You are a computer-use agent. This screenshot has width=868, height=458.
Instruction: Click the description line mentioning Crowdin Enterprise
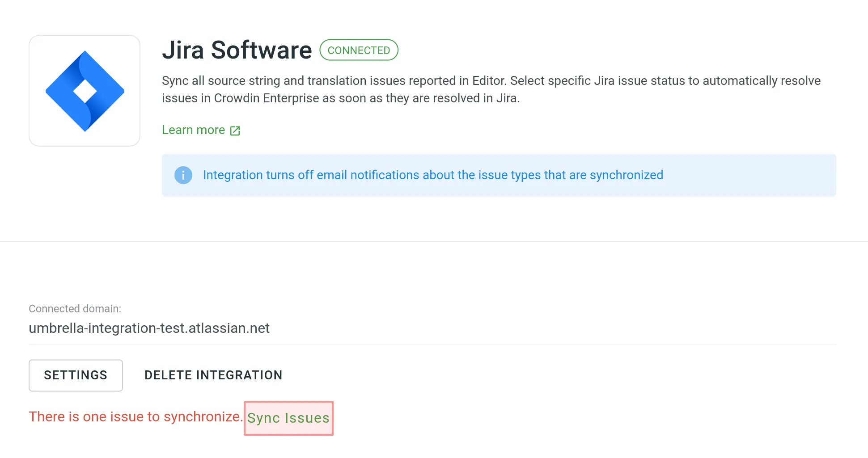[x=340, y=98]
